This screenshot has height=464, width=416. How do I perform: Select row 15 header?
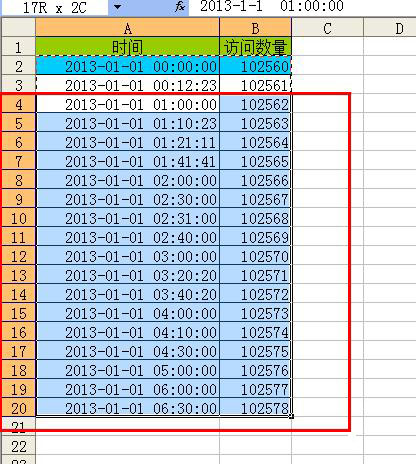[18, 313]
